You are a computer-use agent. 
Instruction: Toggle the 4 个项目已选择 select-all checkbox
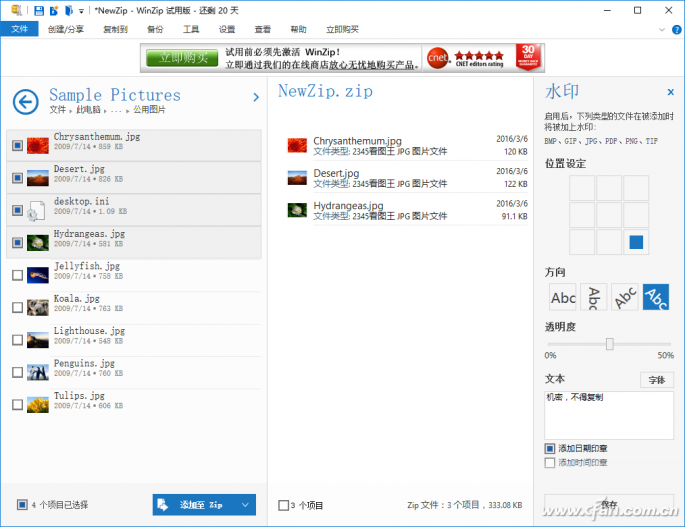[x=22, y=505]
